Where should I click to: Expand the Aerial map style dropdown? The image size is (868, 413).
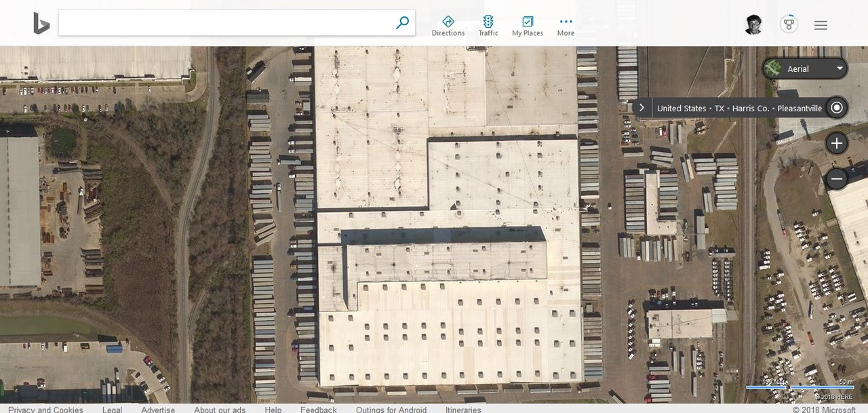[x=805, y=68]
